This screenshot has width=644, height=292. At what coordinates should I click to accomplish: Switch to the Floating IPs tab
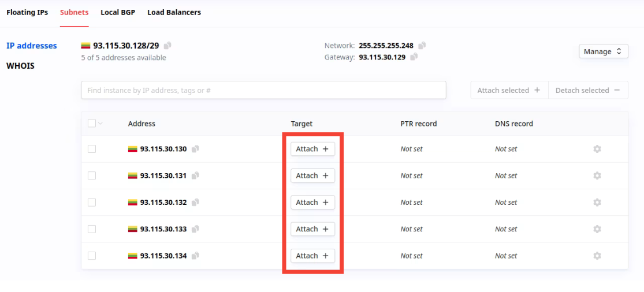pos(27,12)
